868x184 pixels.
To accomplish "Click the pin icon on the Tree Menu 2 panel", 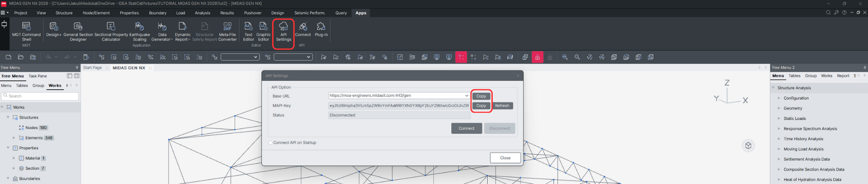I will point(864,68).
